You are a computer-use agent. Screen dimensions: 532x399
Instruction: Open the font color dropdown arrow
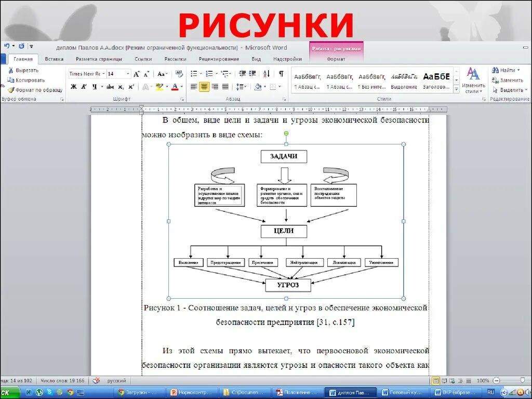pyautogui.click(x=182, y=87)
